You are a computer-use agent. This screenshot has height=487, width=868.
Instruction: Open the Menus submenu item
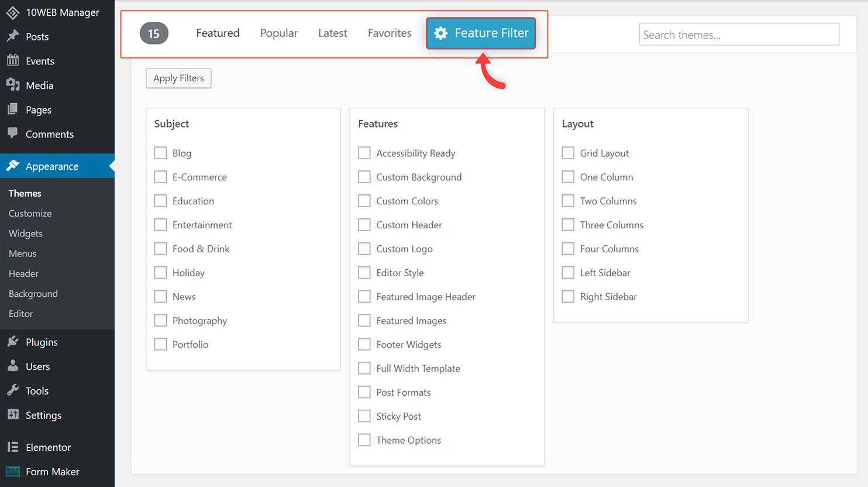[22, 253]
